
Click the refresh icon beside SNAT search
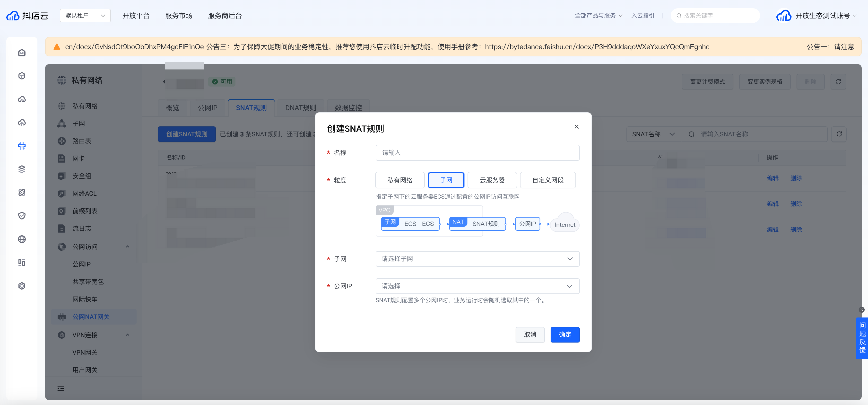[x=839, y=134]
